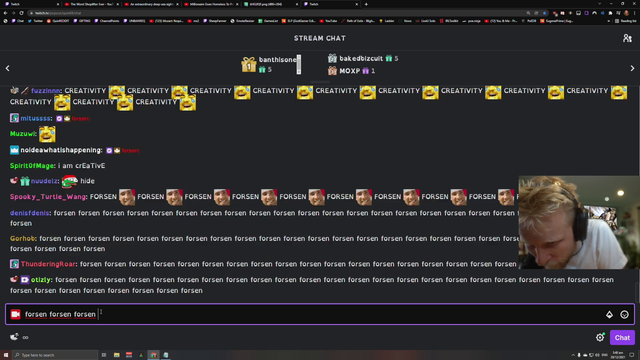Reload the page
Screen dimensions: 640x360
(21, 13)
